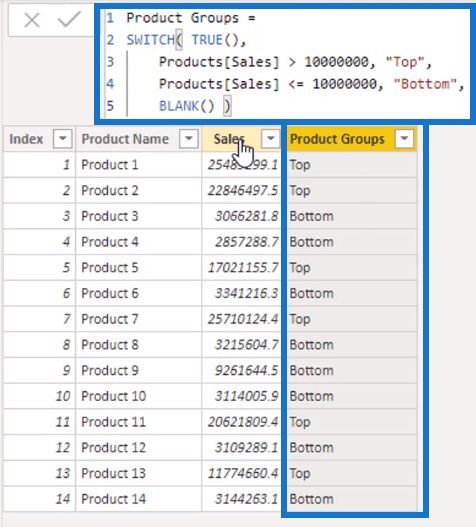Click the 'Bottom' group cell for Product 3
The image size is (476, 527).
(352, 216)
